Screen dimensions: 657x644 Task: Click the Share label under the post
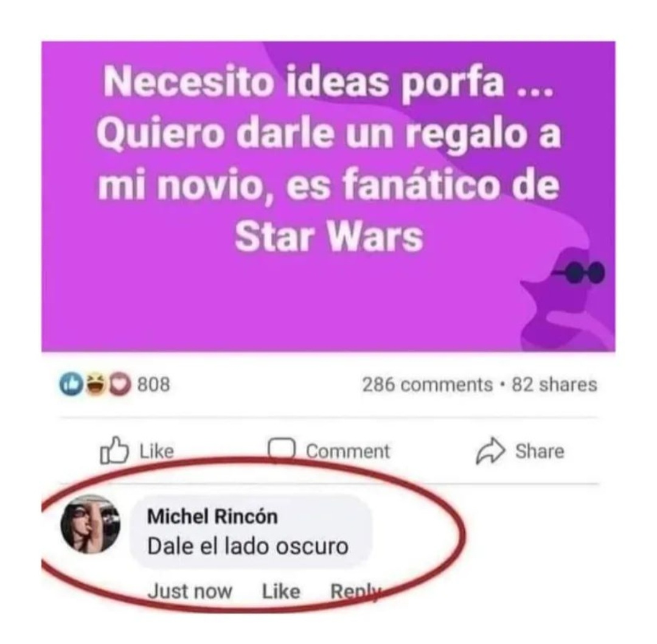pos(540,451)
